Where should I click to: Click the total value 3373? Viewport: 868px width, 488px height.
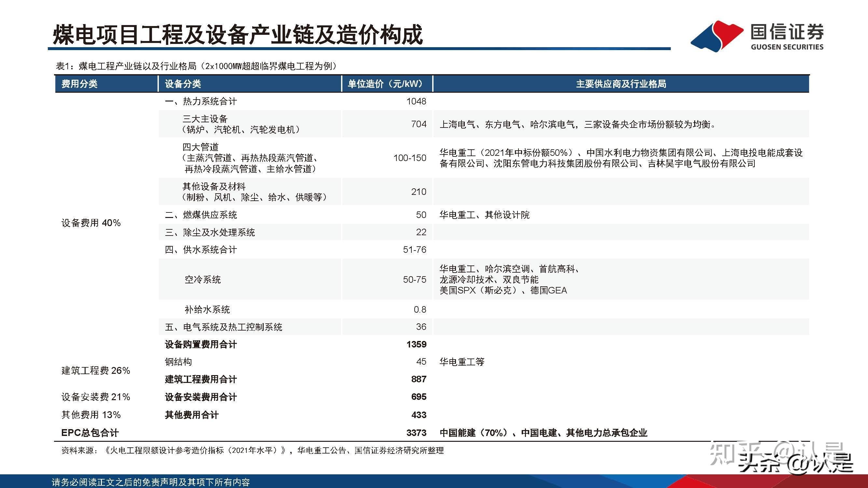click(x=417, y=432)
